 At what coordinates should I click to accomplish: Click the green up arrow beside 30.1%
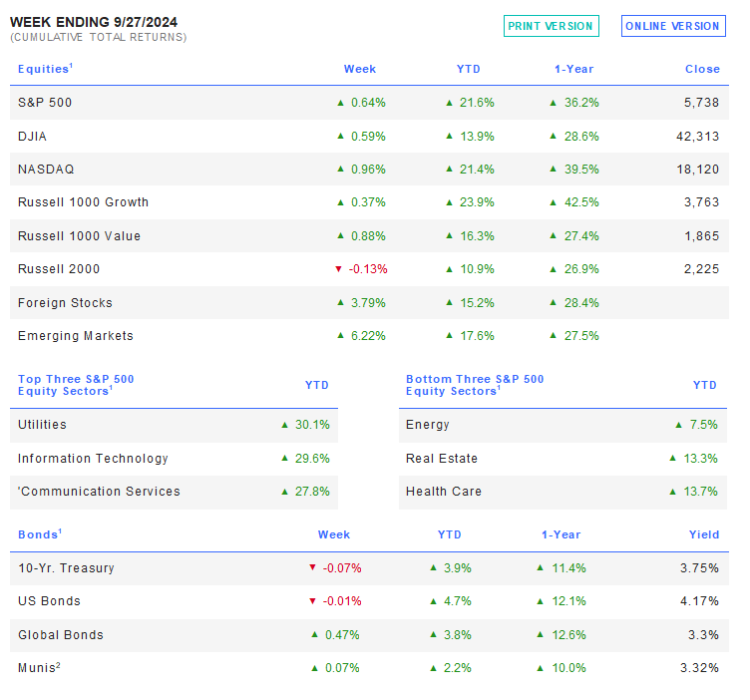click(x=285, y=425)
